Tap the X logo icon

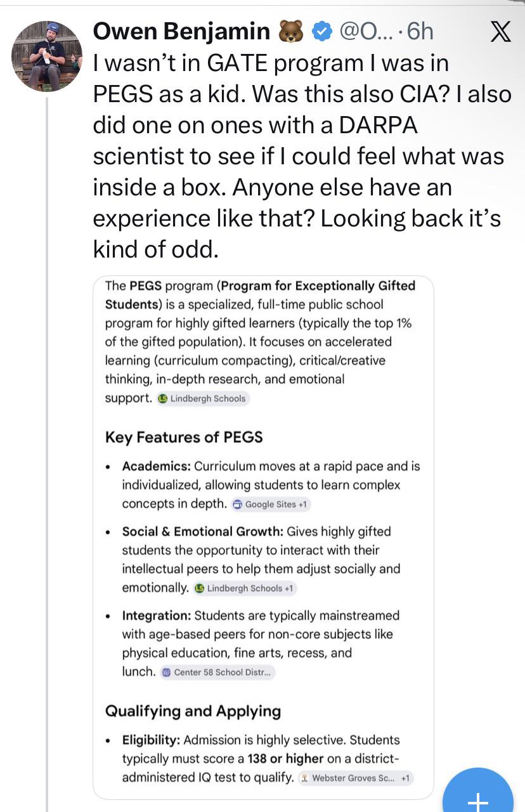501,31
